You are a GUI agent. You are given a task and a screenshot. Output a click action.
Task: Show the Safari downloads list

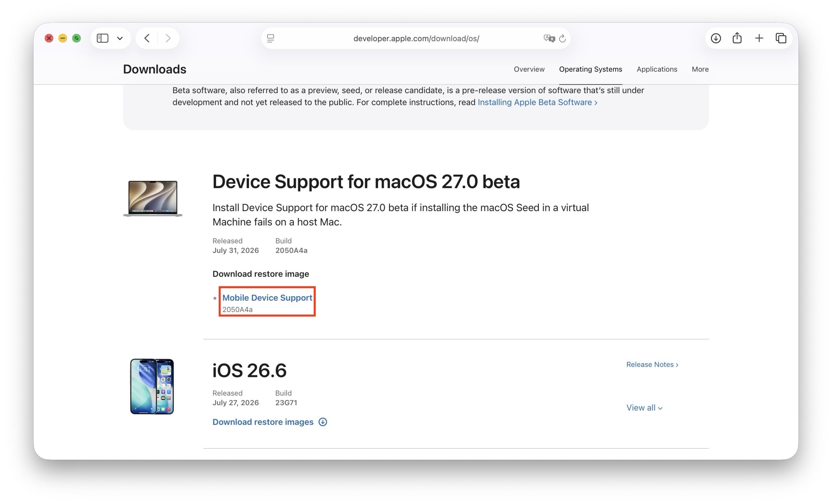point(716,38)
